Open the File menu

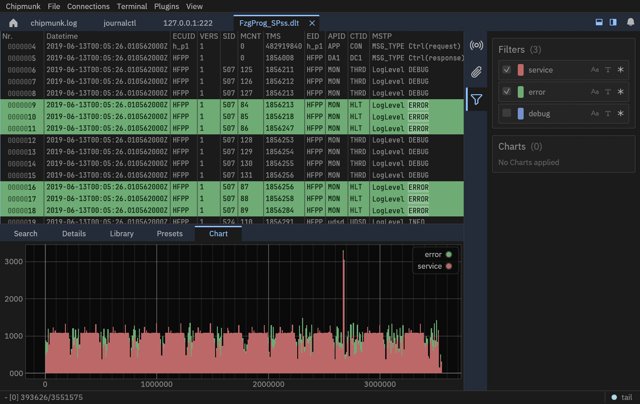tap(53, 6)
